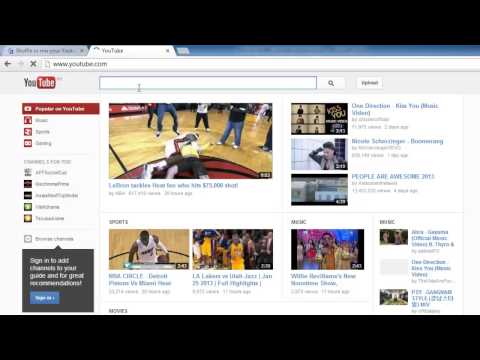
Task: Click in the YouTube search field
Action: [x=208, y=83]
